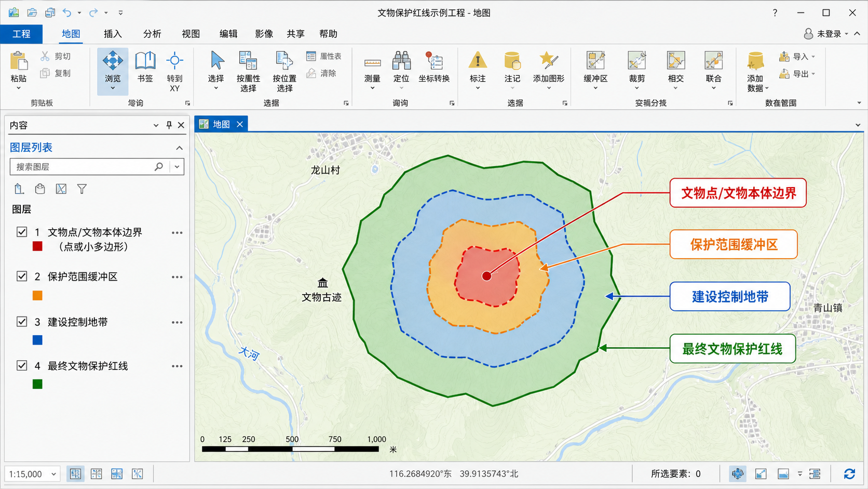Image resolution: width=868 pixels, height=489 pixels.
Task: Click the 添加数据 icon
Action: click(755, 61)
